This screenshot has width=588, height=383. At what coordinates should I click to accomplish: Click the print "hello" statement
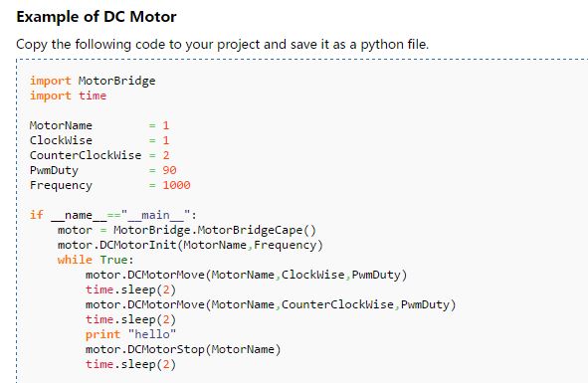(131, 334)
